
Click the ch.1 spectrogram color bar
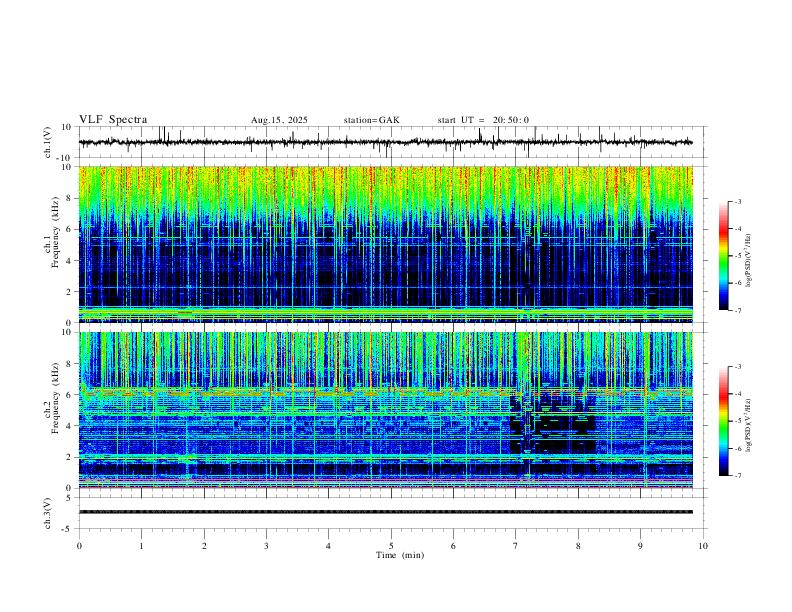[x=723, y=256]
